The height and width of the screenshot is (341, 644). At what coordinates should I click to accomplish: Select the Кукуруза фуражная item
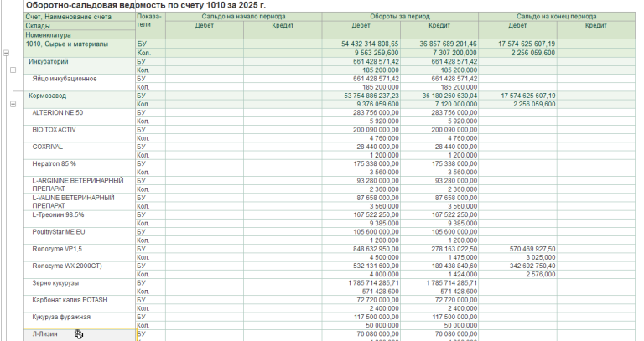pyautogui.click(x=61, y=317)
